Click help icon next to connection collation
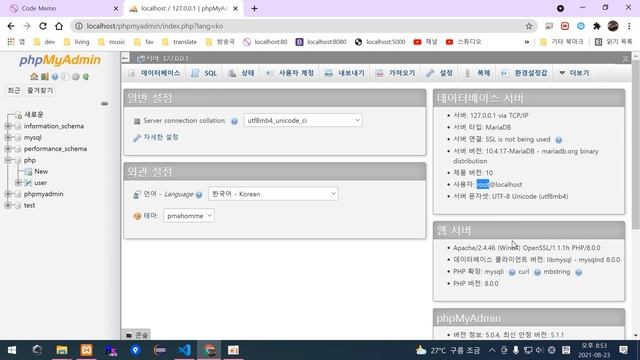 coord(234,121)
